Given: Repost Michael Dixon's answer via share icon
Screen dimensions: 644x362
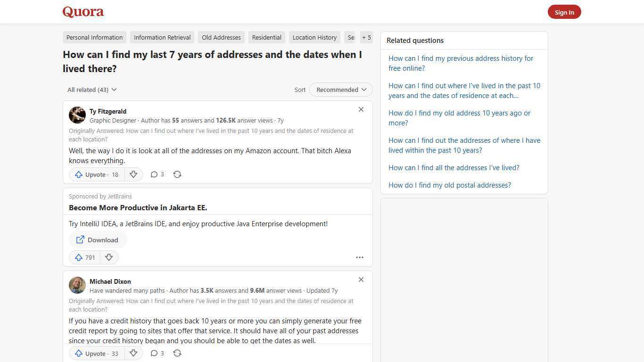Looking at the screenshot, I should 177,353.
